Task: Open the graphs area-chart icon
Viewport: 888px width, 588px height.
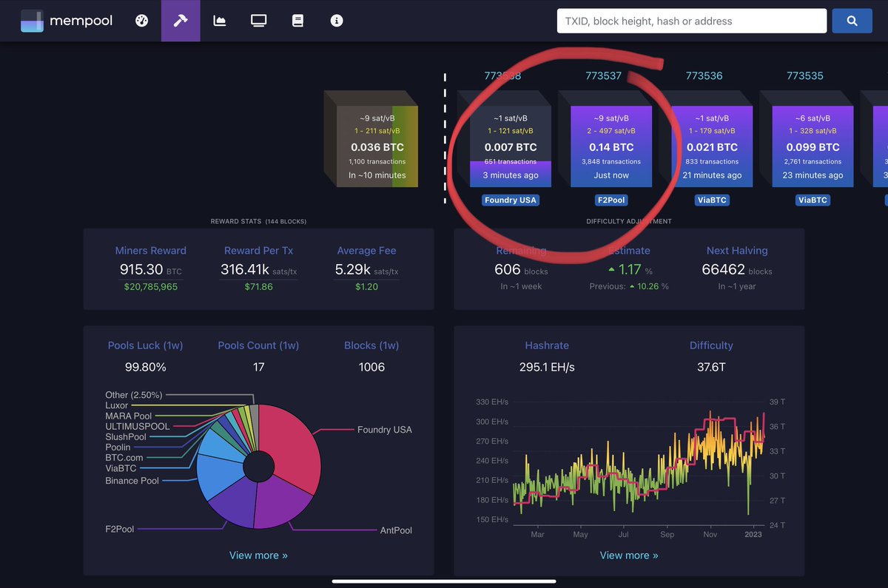Action: (x=220, y=21)
